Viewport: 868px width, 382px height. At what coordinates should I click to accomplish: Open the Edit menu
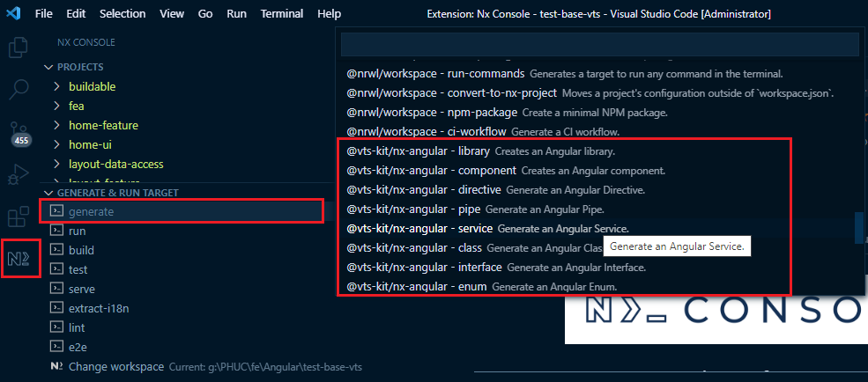tap(76, 14)
